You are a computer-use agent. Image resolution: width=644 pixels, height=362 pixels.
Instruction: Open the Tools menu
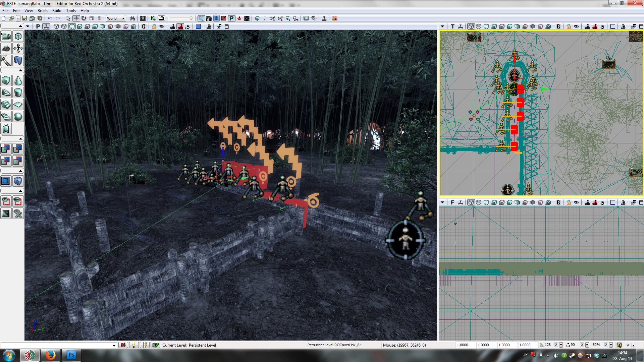[71, 11]
